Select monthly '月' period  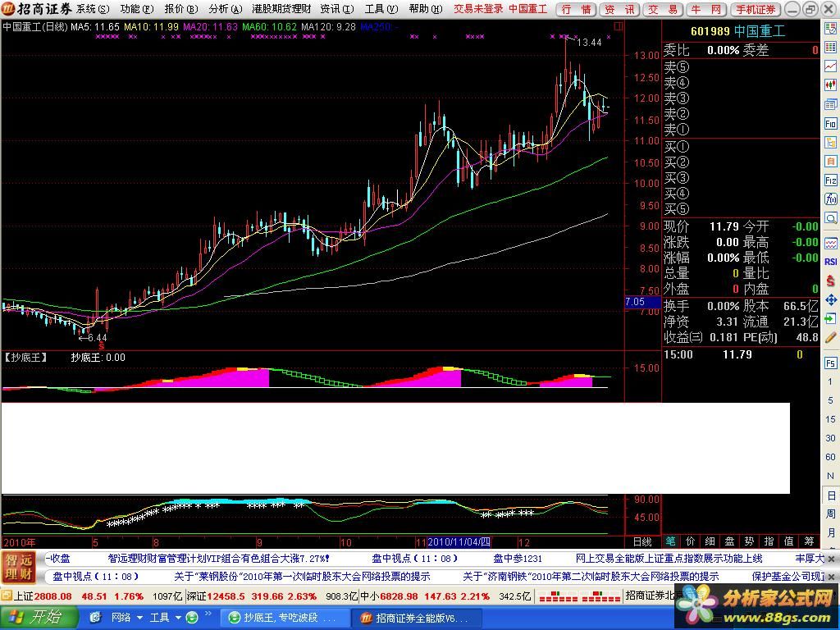(x=830, y=532)
